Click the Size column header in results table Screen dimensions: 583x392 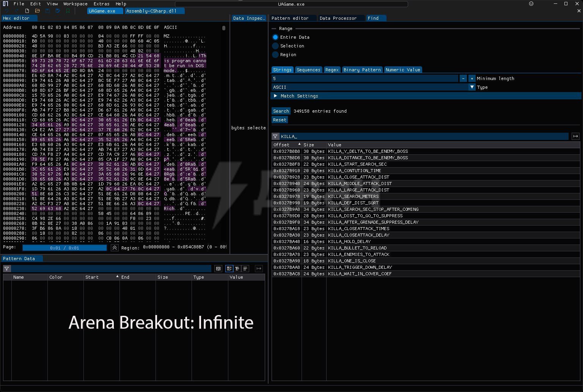(x=314, y=145)
